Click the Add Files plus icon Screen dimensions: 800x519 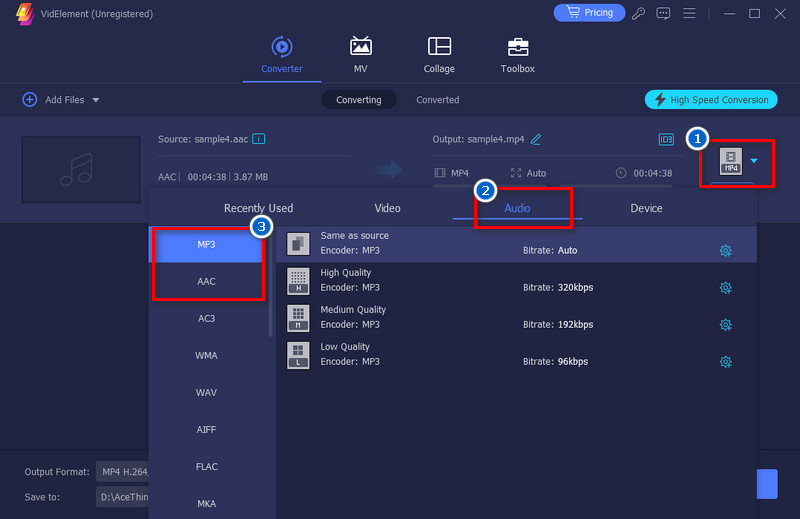point(30,100)
